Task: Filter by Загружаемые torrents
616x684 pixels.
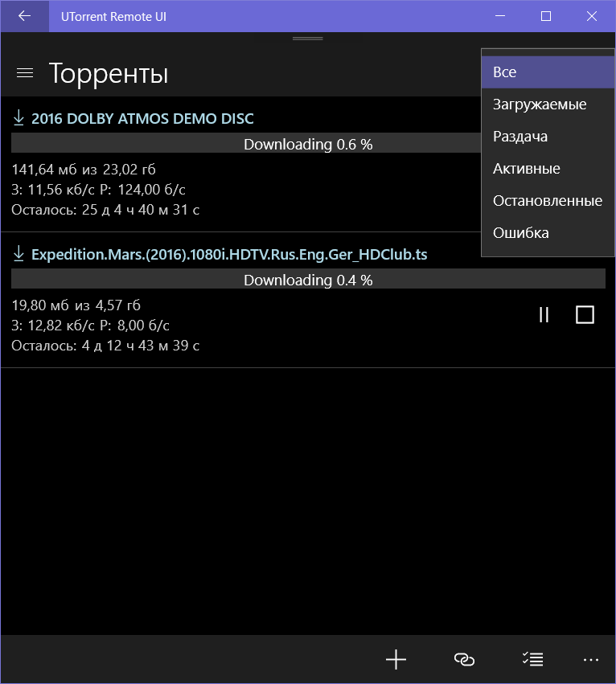Action: coord(548,104)
